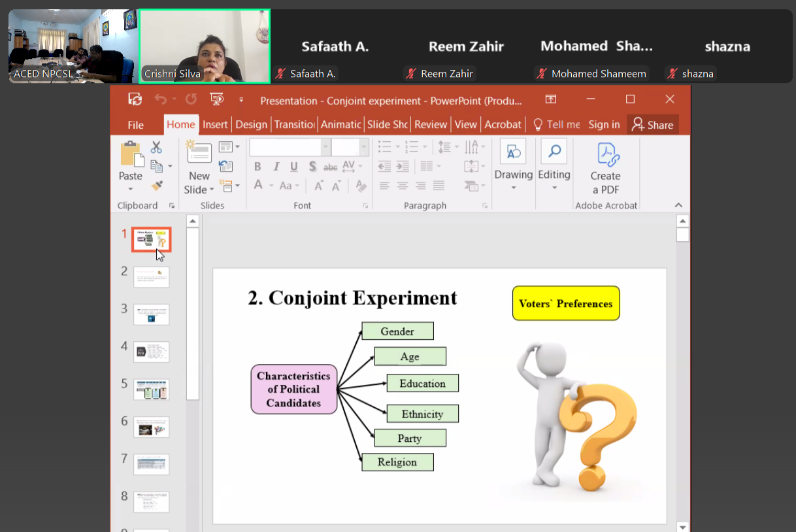Click the Paste clipboard icon
This screenshot has width=796, height=532.
pyautogui.click(x=131, y=154)
